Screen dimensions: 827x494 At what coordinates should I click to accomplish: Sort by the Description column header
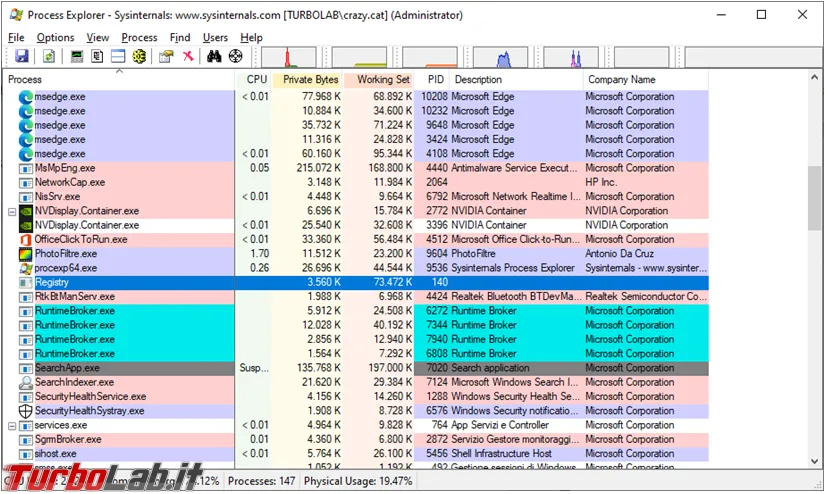(517, 80)
